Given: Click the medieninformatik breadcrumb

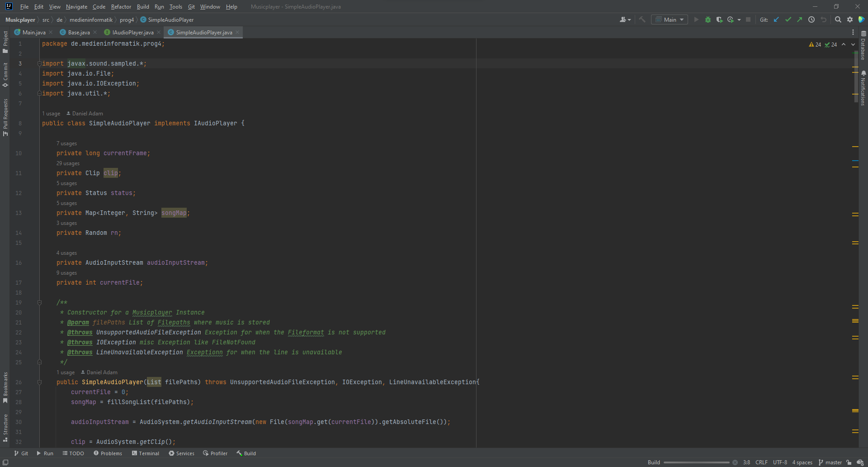Looking at the screenshot, I should click(x=91, y=19).
